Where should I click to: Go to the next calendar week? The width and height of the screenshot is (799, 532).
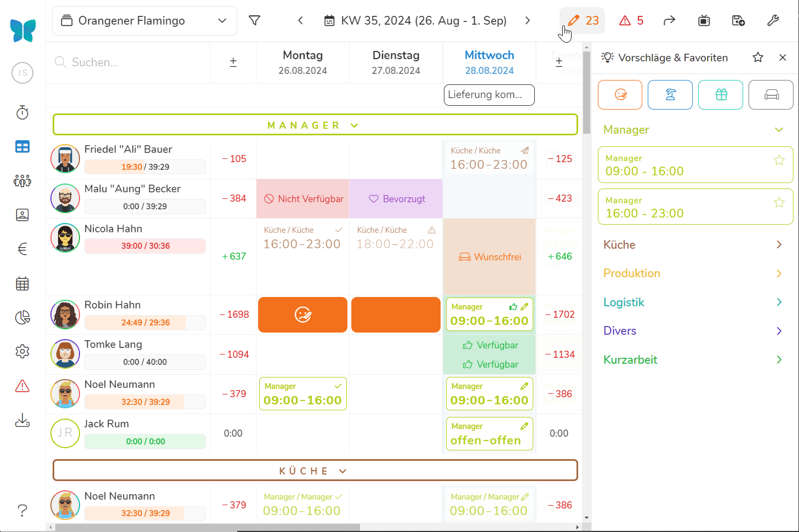[x=527, y=21]
